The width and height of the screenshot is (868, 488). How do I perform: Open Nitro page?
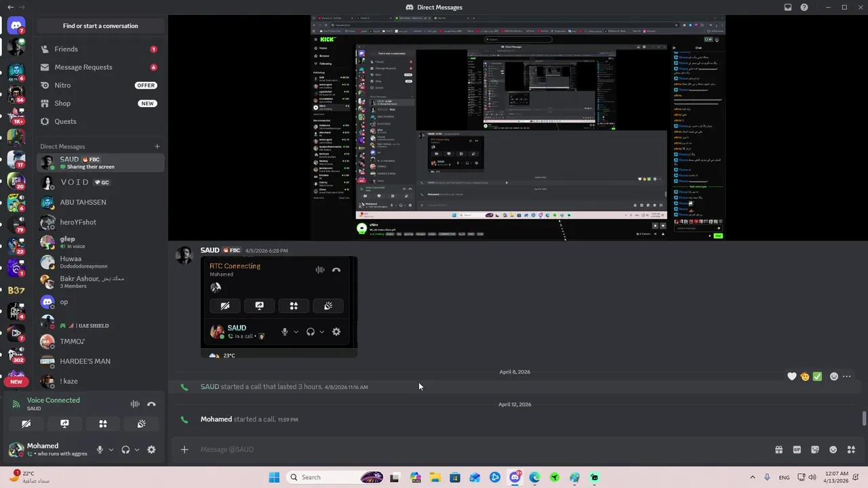pyautogui.click(x=100, y=85)
